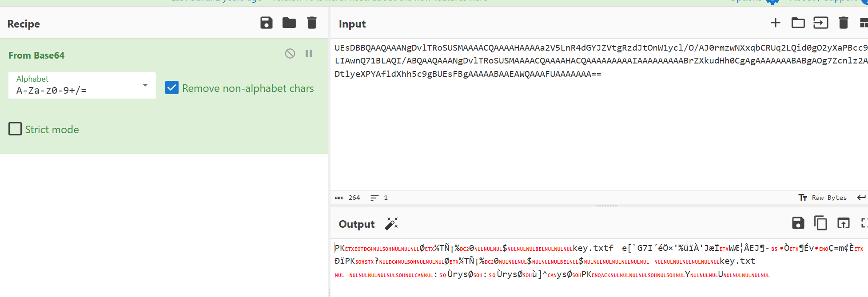The width and height of the screenshot is (868, 297).
Task: Open a file as input
Action: [x=820, y=23]
